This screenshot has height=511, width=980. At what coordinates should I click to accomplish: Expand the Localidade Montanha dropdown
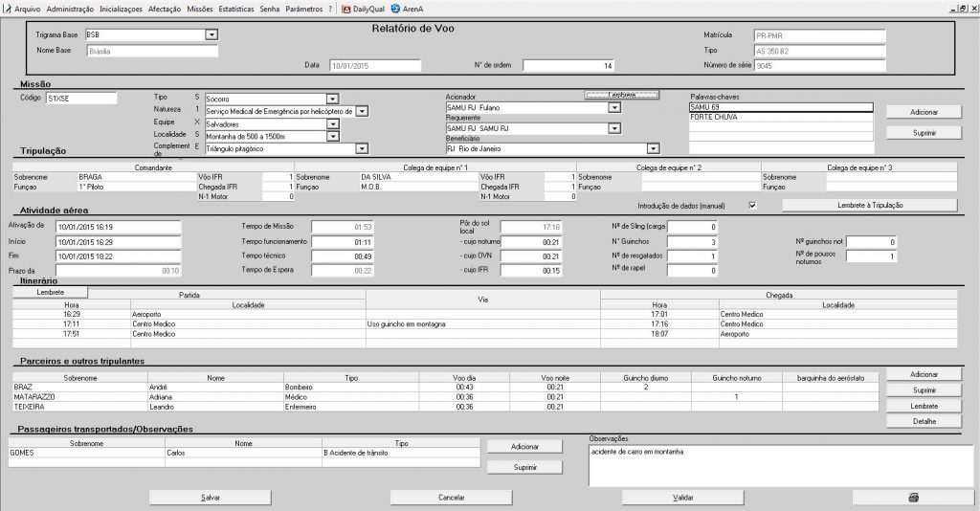point(332,137)
